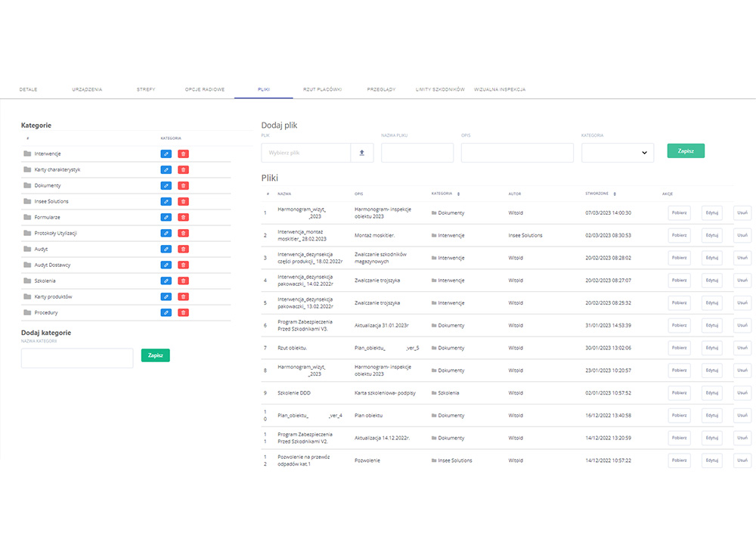This screenshot has height=558, width=756.
Task: Delete the Karty charakterystyk category
Action: tap(183, 169)
